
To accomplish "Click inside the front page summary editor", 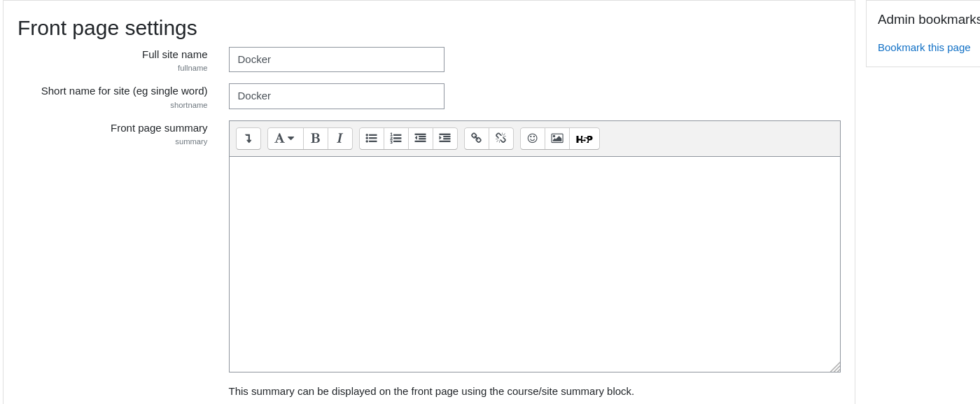I will (535, 264).
